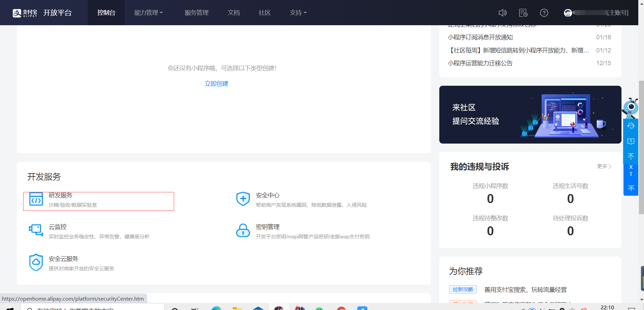
Task: Open the 文档 menu item
Action: (233, 12)
